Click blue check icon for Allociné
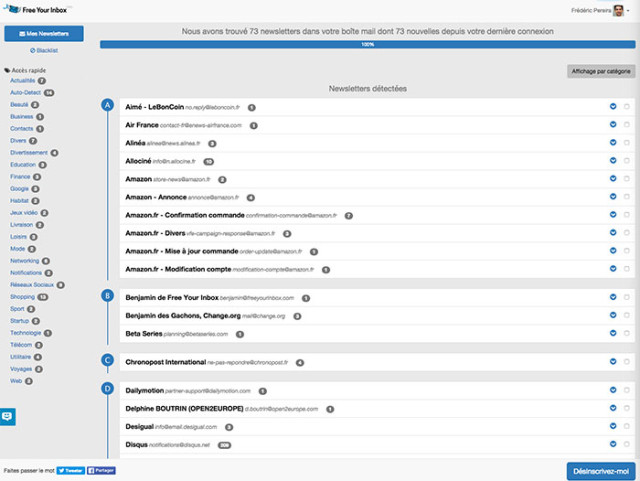The image size is (640, 481). (613, 160)
